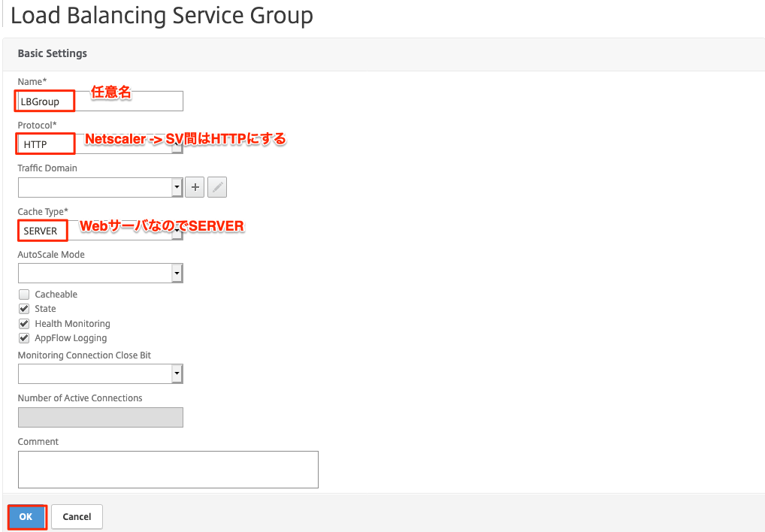Click the Load Balancing Service Group title
Image resolution: width=765 pixels, height=532 pixels.
tap(162, 15)
